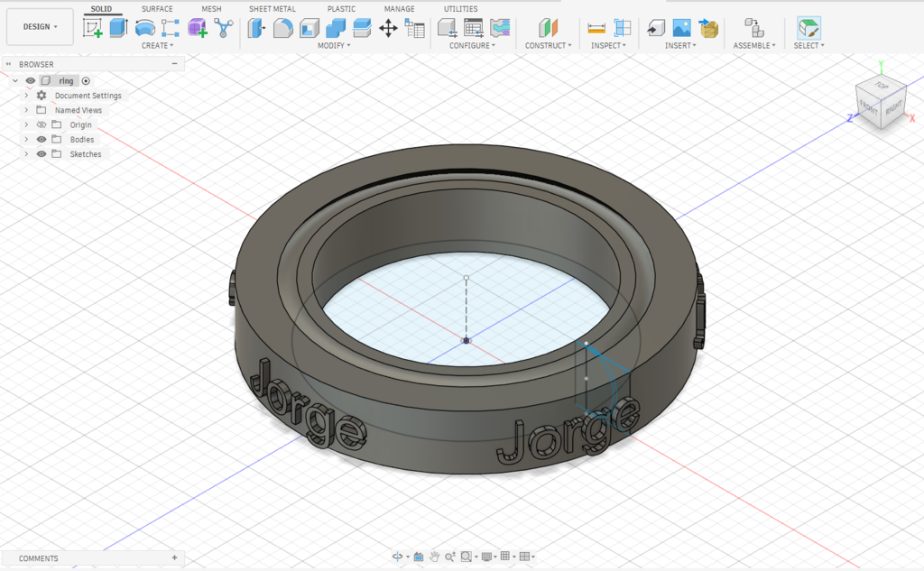Switch to the Mesh tab
Screen dimensions: 924x571
click(211, 9)
